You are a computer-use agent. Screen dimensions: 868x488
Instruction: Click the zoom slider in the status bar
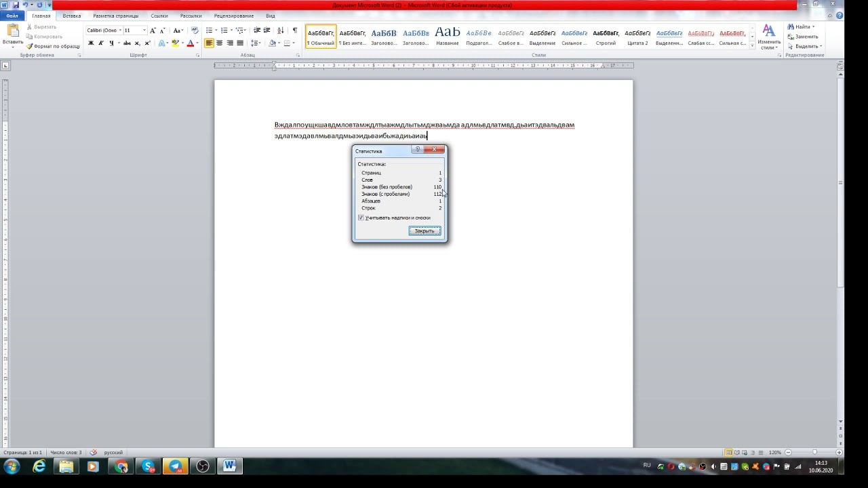point(814,452)
